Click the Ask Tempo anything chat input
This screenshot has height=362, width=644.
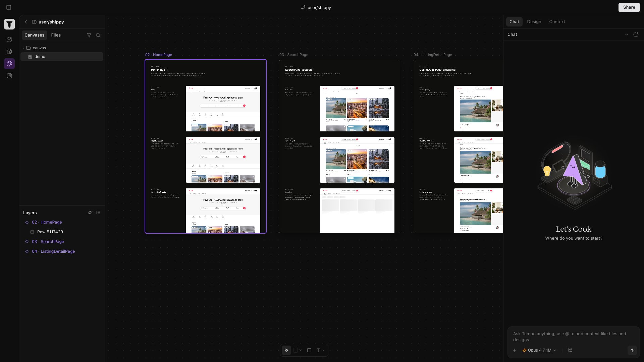[x=574, y=337]
